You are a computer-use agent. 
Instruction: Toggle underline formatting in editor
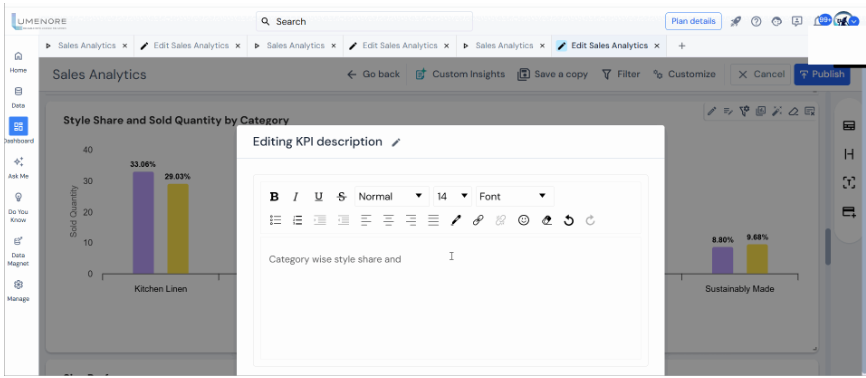pos(319,197)
